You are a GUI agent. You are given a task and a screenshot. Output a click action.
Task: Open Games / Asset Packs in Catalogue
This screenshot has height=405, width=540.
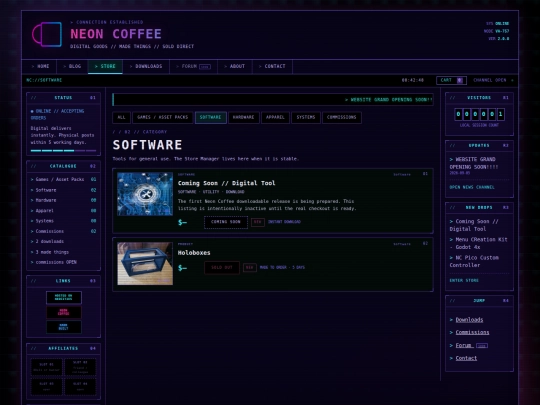(63, 179)
